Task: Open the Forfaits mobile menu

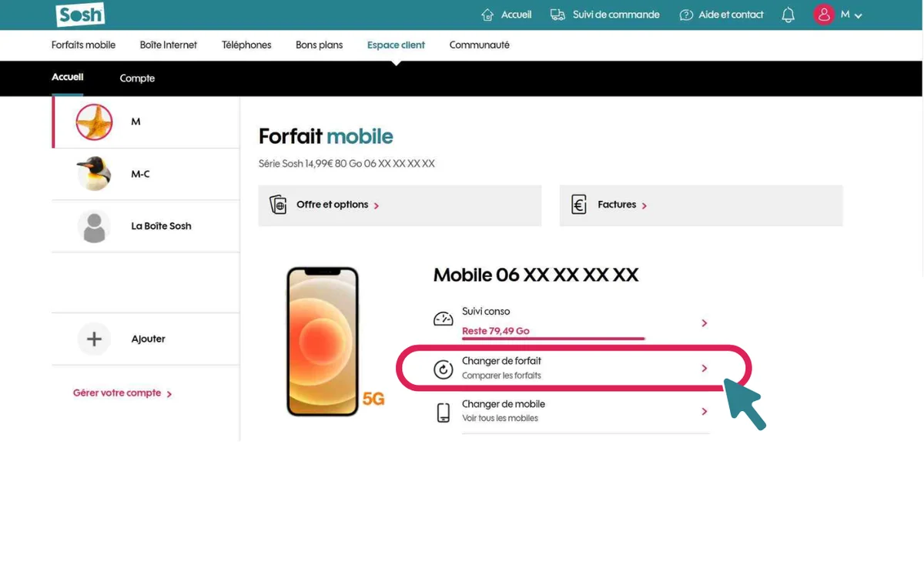Action: (x=83, y=45)
